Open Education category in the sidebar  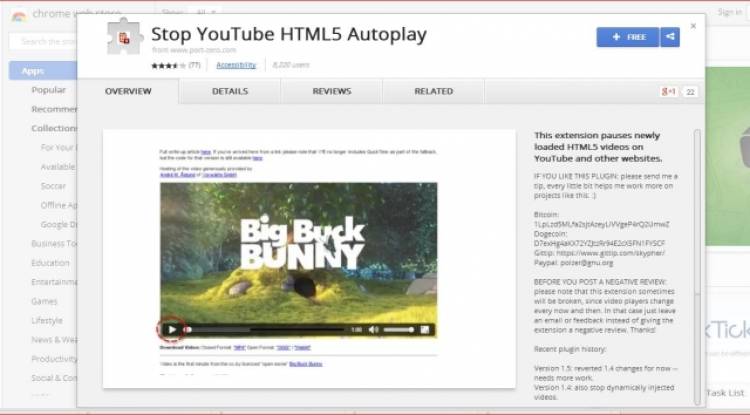[50, 263]
